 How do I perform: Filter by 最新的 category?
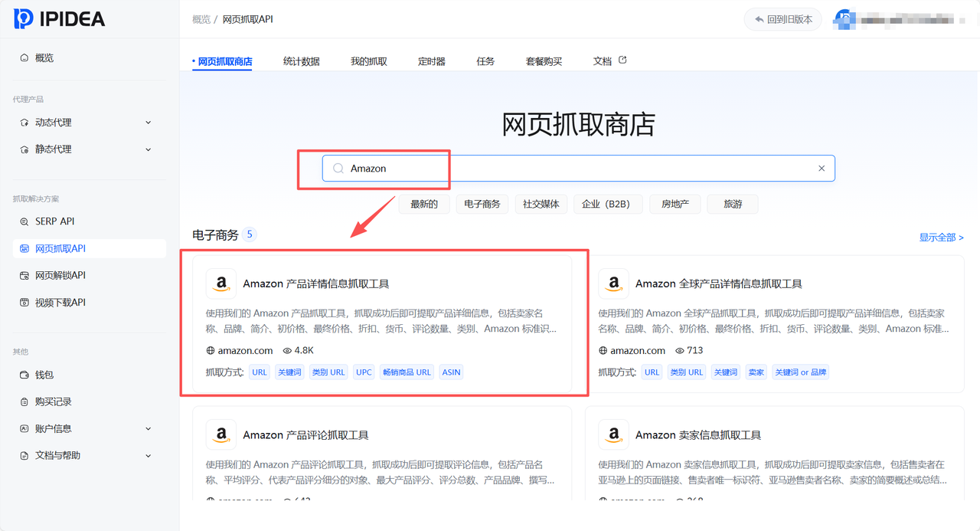[x=424, y=204]
